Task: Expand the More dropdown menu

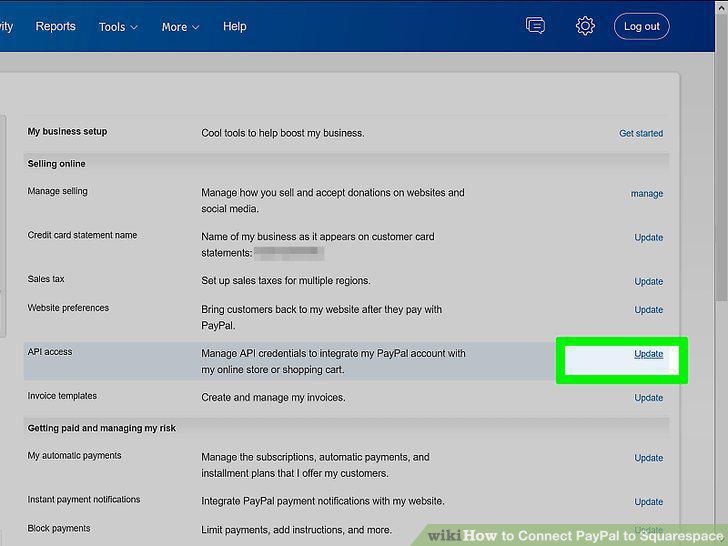Action: pyautogui.click(x=180, y=27)
